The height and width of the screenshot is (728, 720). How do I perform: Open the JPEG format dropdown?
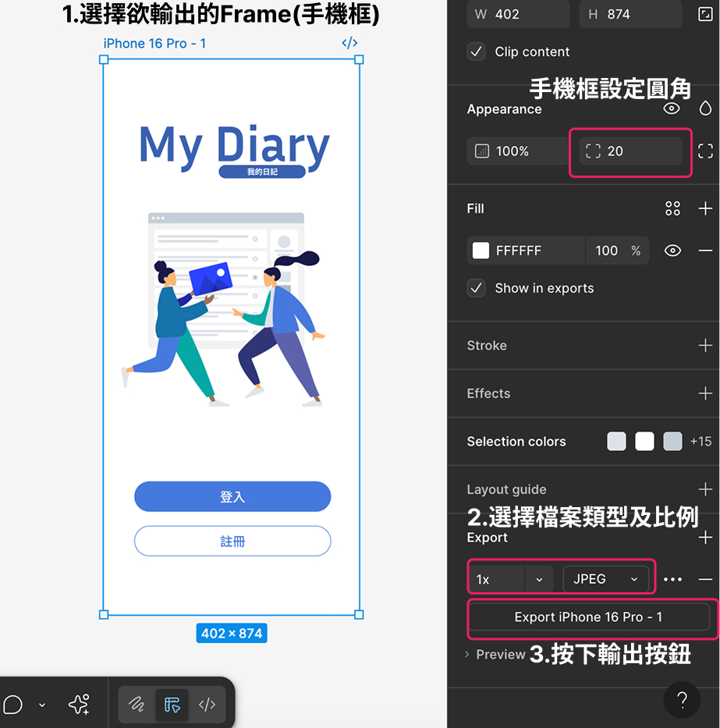pyautogui.click(x=605, y=579)
